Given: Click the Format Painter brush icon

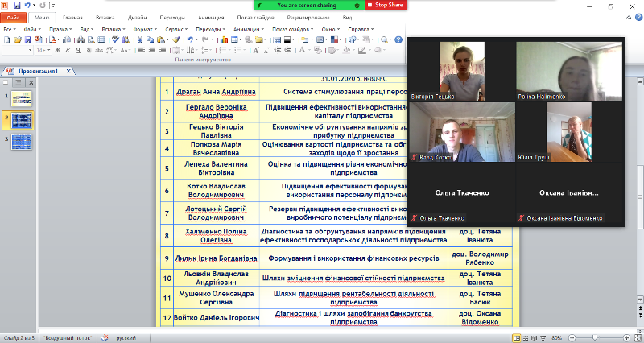Looking at the screenshot, I should click(x=175, y=39).
